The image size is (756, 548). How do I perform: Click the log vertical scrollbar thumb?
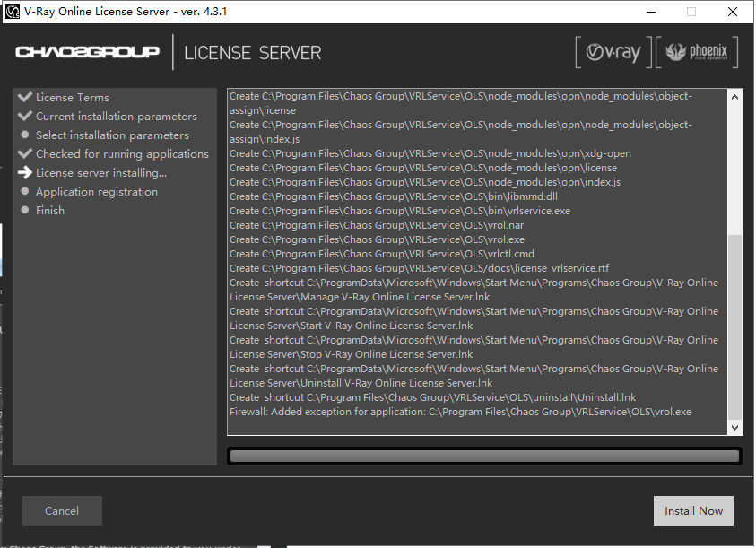click(734, 327)
